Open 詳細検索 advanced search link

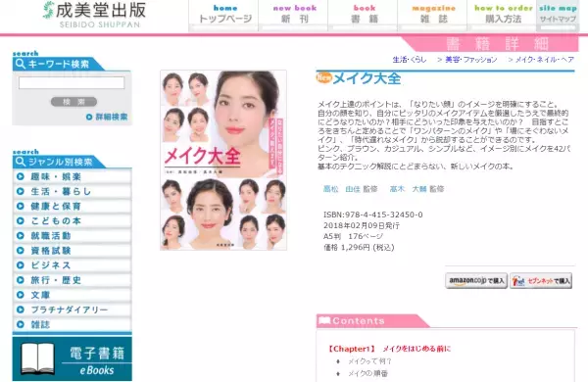coord(112,117)
